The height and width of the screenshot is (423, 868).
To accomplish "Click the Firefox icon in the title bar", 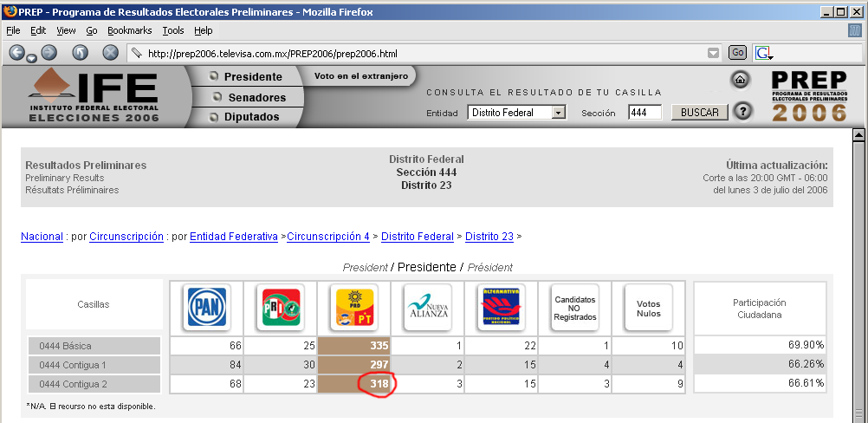I will pos(10,11).
